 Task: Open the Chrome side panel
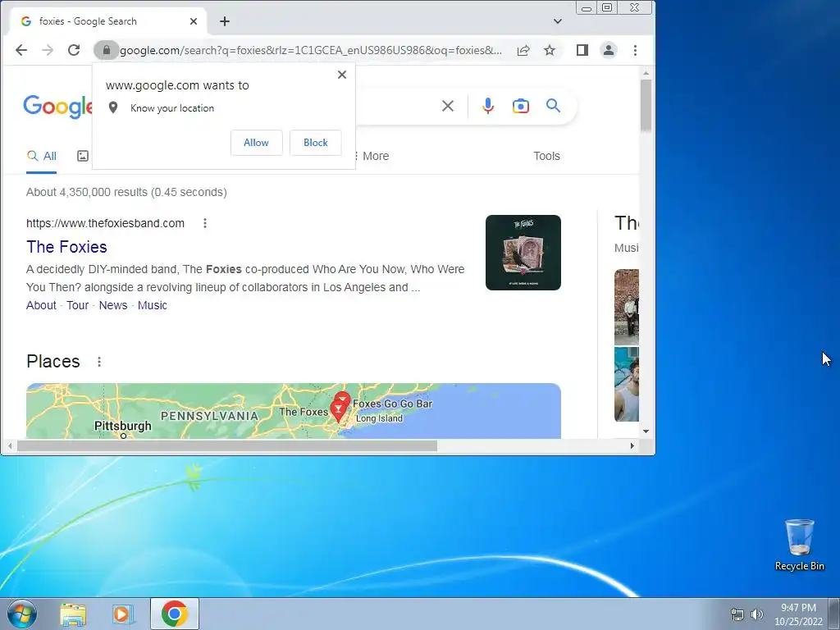coord(582,50)
